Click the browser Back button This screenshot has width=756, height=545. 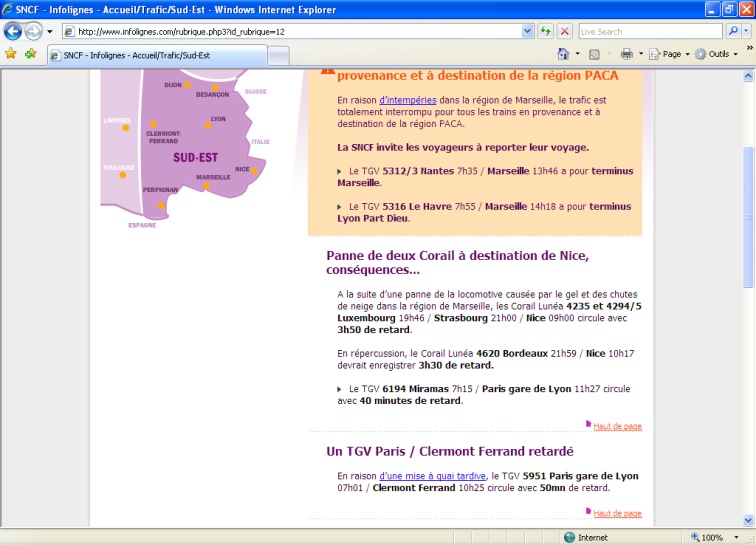click(x=13, y=31)
